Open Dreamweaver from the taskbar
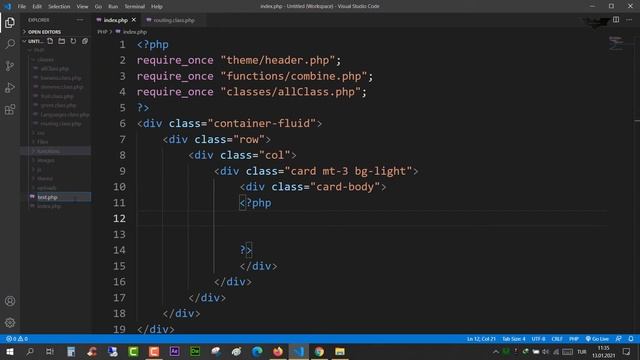The width and height of the screenshot is (640, 360). (x=195, y=351)
